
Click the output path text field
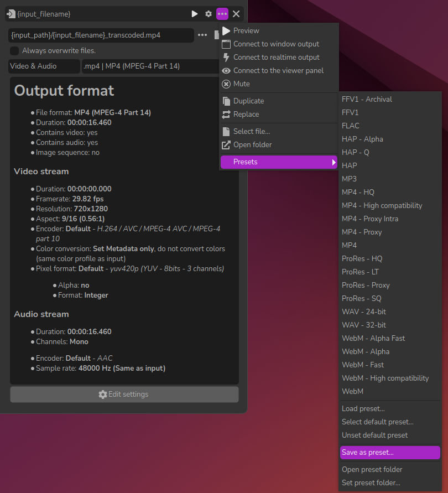tap(101, 35)
